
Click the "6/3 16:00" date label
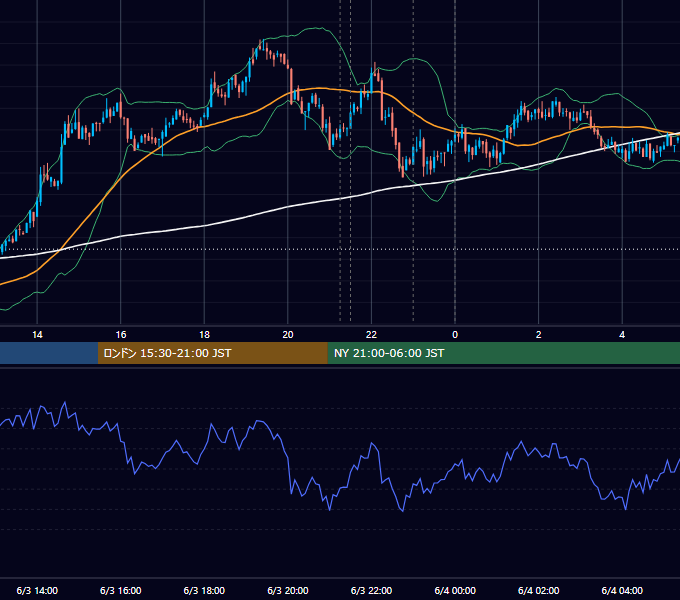coord(121,590)
